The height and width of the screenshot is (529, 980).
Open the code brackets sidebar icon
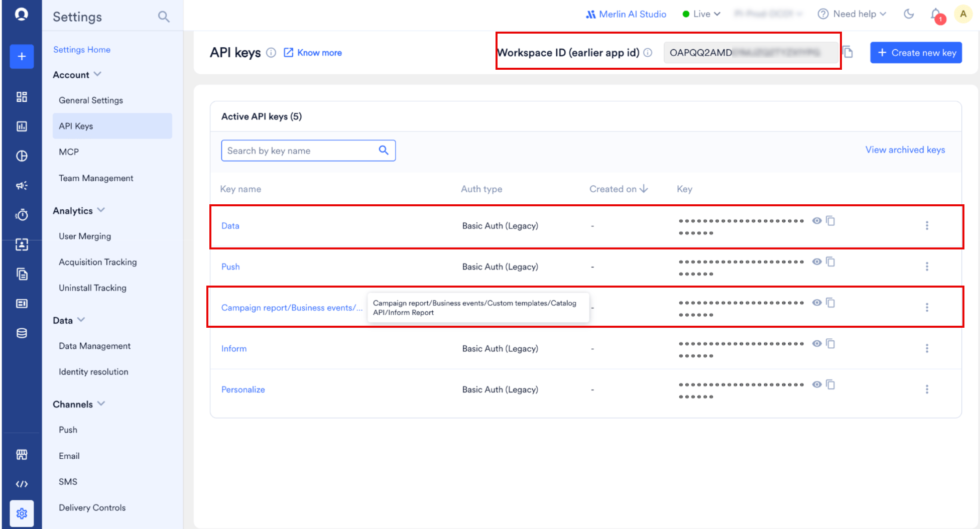(22, 484)
